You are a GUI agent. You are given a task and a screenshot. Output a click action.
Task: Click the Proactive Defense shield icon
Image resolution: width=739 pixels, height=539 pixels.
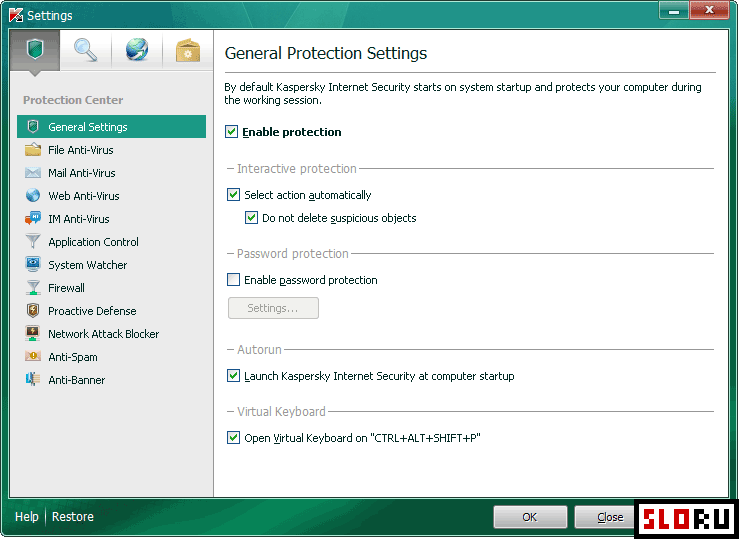point(33,310)
